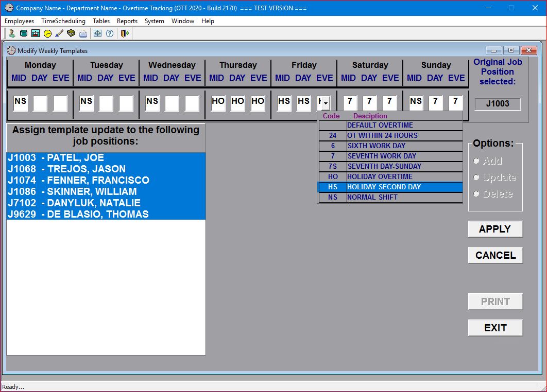Open the System menu
Screen dimensions: 547x392
[x=154, y=21]
